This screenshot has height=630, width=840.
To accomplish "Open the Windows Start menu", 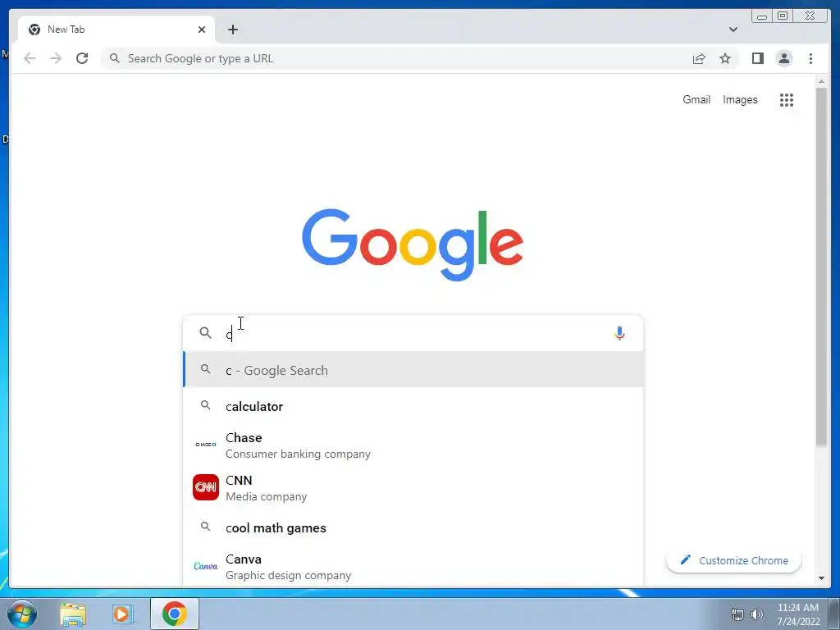I will [22, 614].
